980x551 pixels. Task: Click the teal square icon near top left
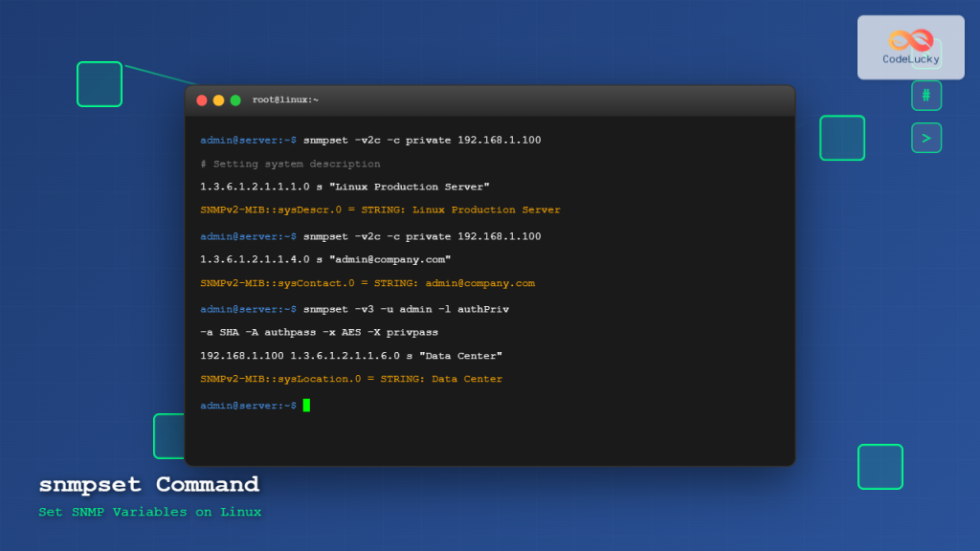pos(99,84)
